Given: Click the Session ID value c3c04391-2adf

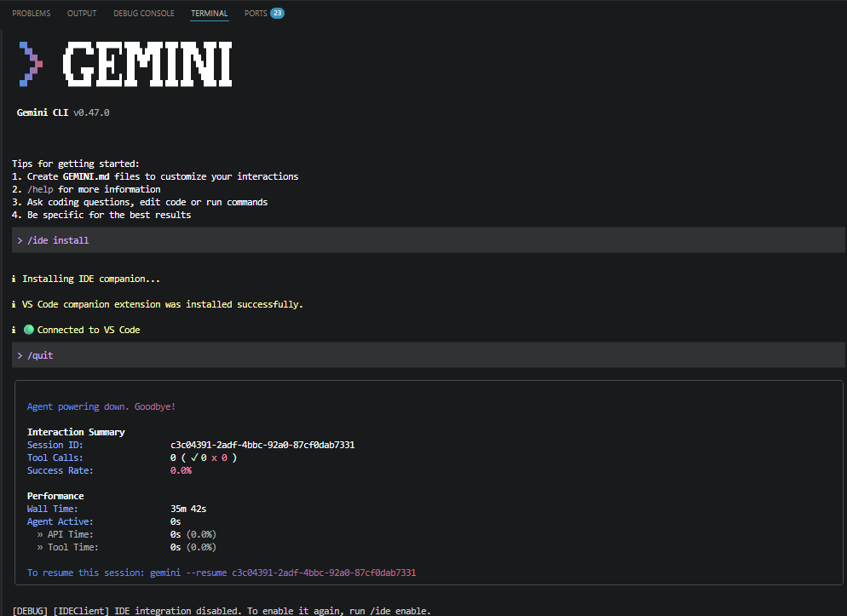Looking at the screenshot, I should pyautogui.click(x=262, y=445).
